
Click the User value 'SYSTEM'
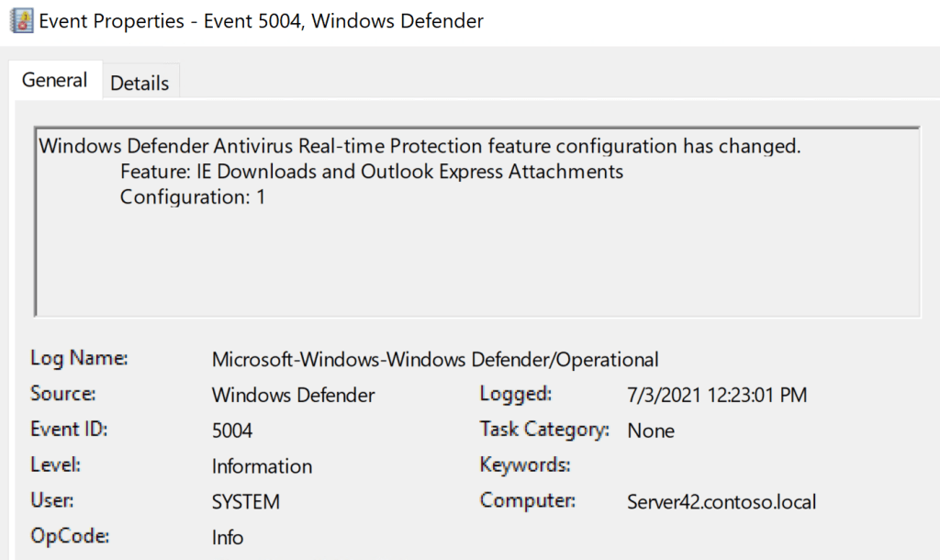(245, 502)
